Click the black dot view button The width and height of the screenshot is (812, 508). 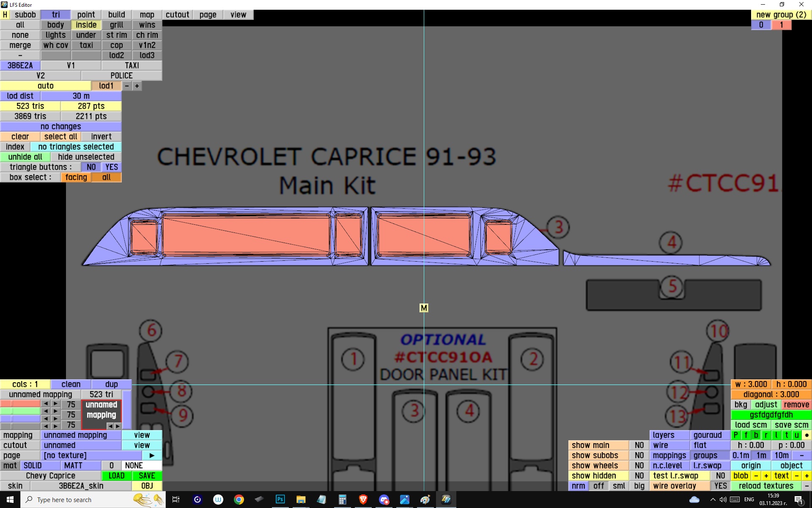coord(807,435)
